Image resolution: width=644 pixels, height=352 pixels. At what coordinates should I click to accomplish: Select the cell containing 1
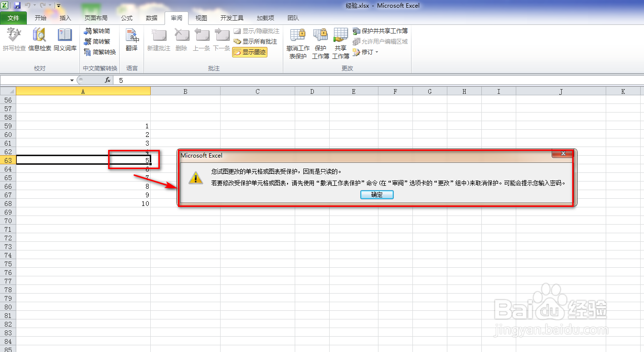click(83, 125)
